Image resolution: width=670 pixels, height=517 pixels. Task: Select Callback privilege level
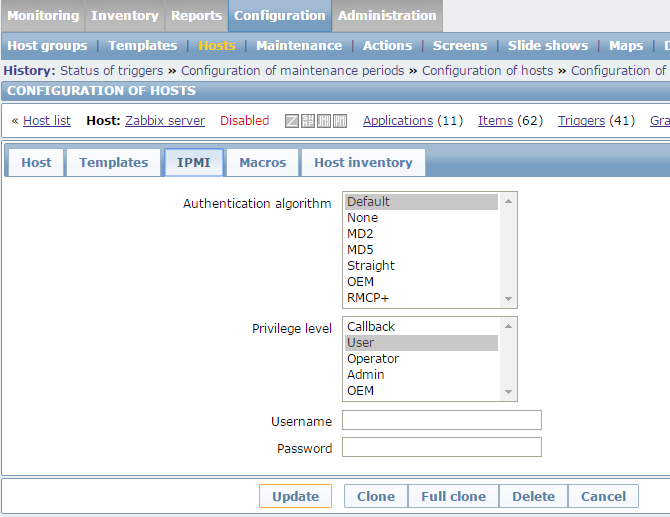[x=421, y=327]
